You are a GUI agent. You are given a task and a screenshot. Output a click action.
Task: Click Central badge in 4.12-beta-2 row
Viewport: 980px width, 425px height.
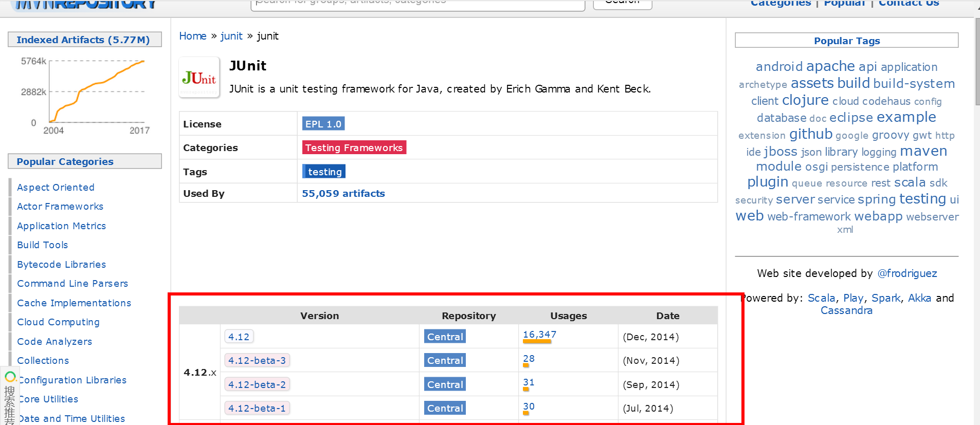tap(445, 384)
